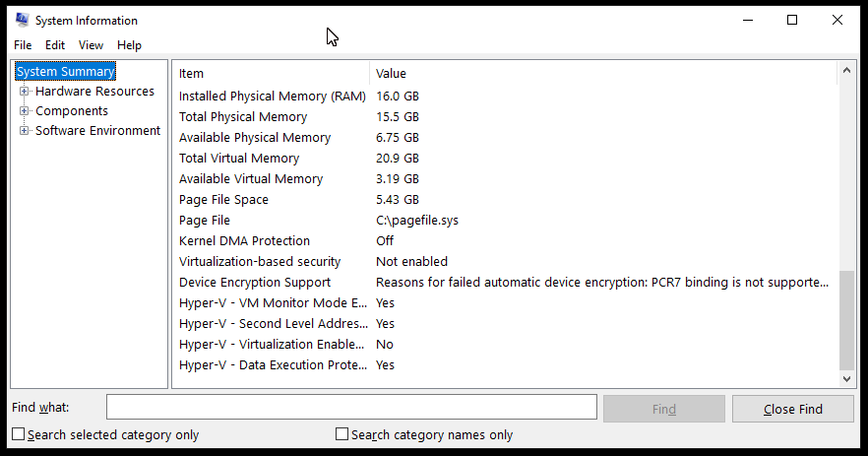Check Search category names only
Screen dimensions: 868x456
click(x=342, y=434)
